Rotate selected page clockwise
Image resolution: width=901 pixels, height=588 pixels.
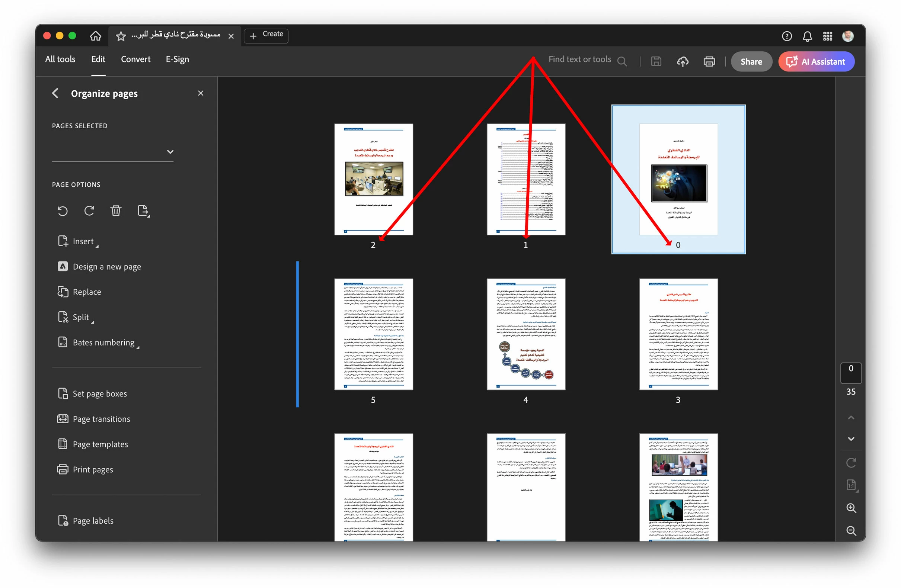click(x=89, y=211)
